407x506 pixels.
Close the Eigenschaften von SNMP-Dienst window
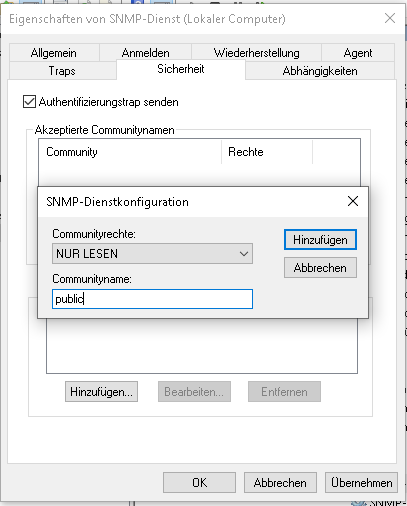click(390, 18)
